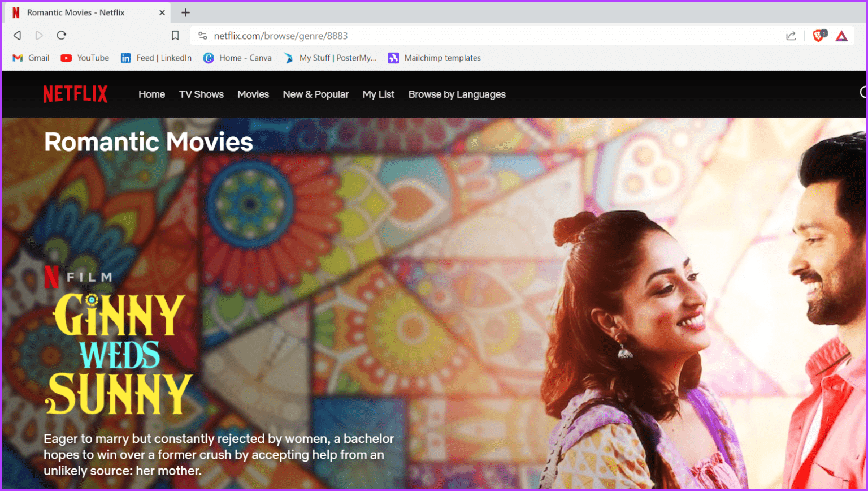This screenshot has height=491, width=868.
Task: Open the Home - Canva bookmark
Action: 237,58
